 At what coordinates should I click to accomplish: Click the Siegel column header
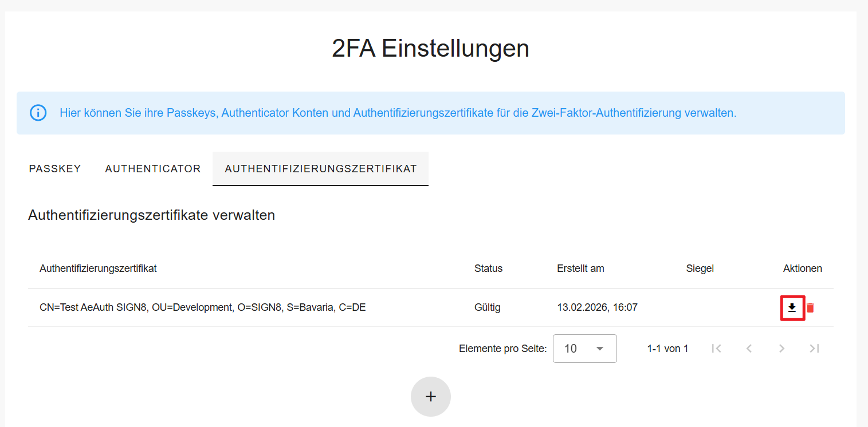point(700,268)
